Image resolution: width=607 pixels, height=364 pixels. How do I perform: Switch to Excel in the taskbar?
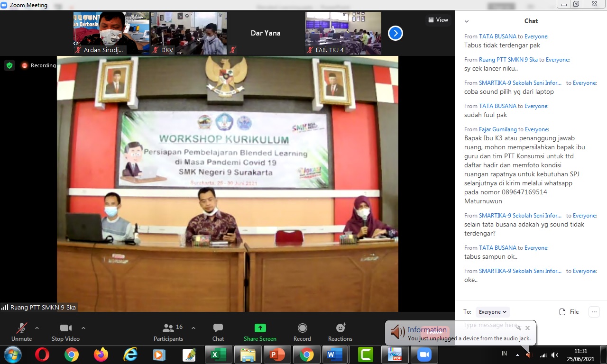[219, 355]
